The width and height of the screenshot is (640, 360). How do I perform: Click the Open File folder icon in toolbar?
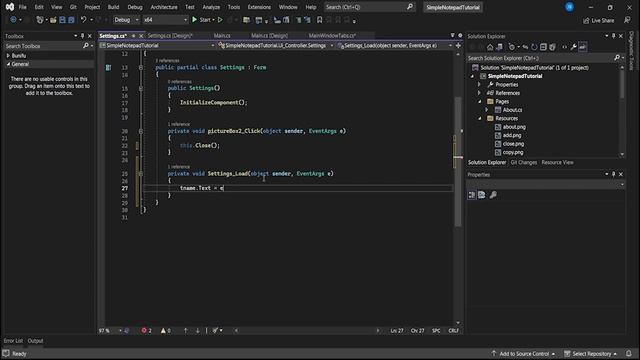click(x=53, y=20)
